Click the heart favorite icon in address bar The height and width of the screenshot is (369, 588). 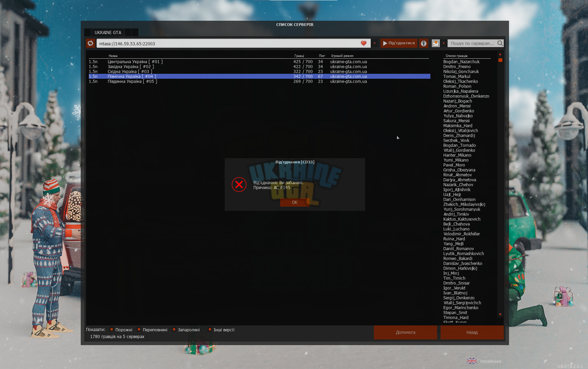tap(364, 43)
